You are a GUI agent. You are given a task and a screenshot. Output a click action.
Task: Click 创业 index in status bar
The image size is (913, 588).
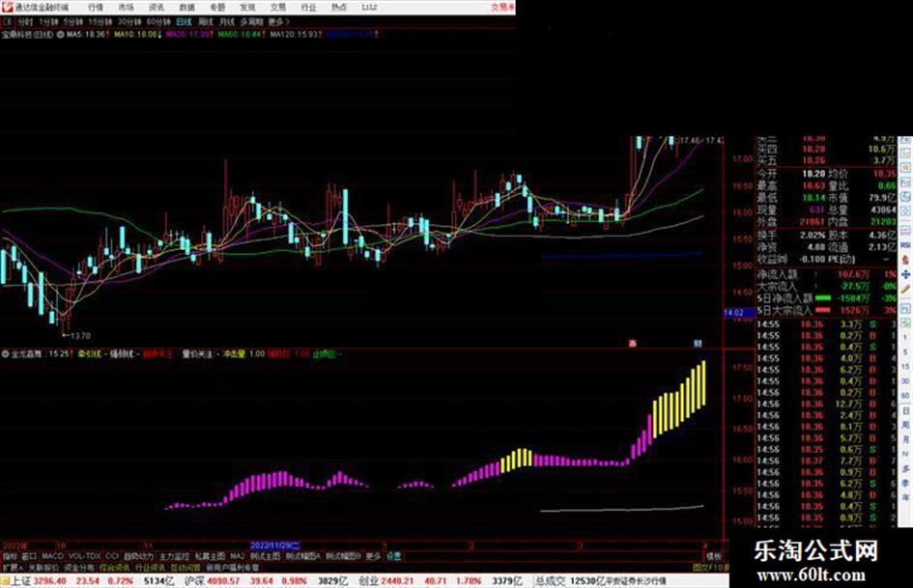pos(368,581)
